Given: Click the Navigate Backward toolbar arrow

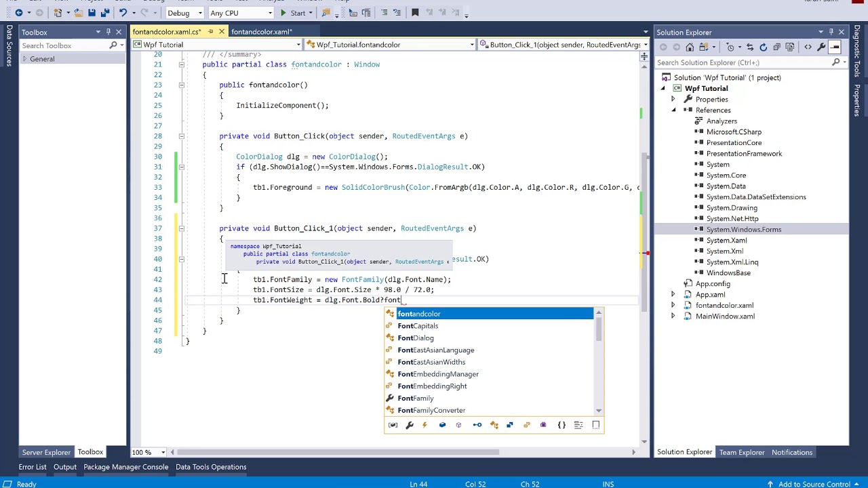Looking at the screenshot, I should pyautogui.click(x=18, y=13).
